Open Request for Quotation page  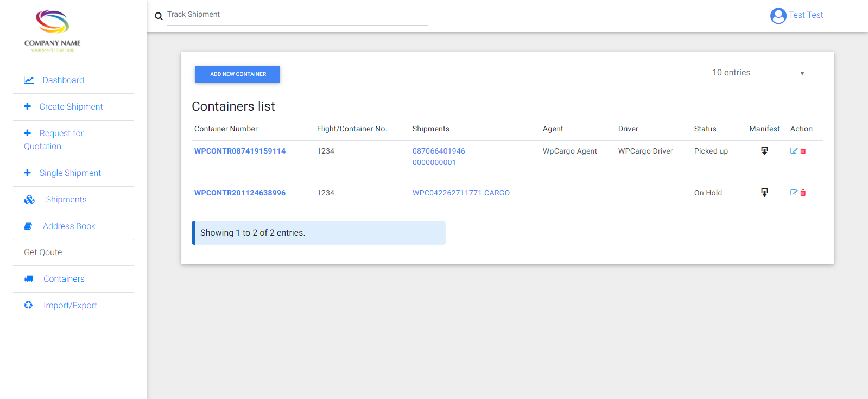pos(54,140)
